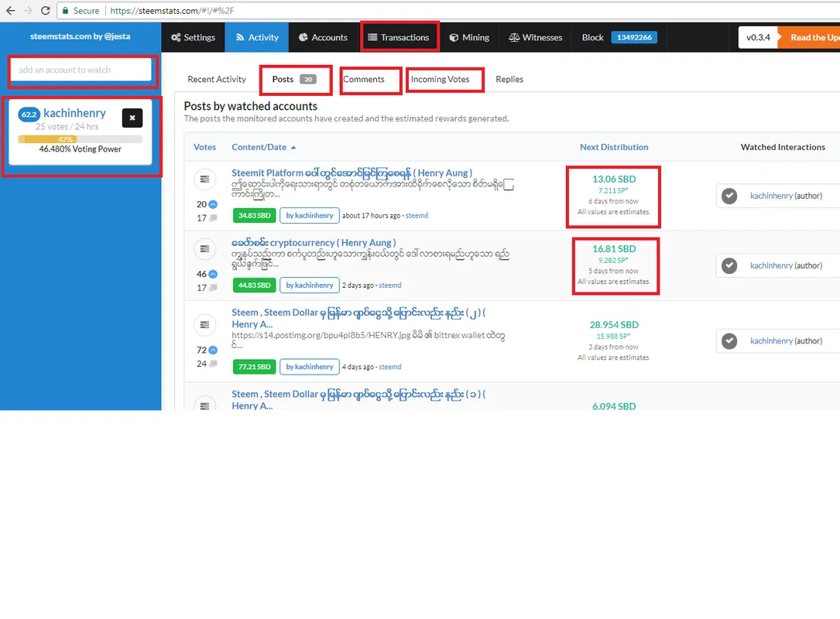Image resolution: width=840 pixels, height=619 pixels.
Task: Click comment icon next to 17 in first post
Action: [x=213, y=218]
